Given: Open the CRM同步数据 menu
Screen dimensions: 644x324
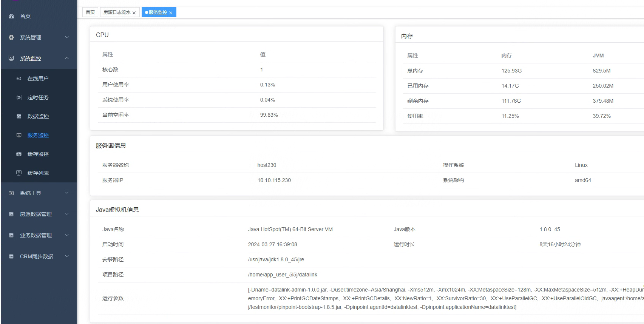Looking at the screenshot, I should click(x=39, y=256).
